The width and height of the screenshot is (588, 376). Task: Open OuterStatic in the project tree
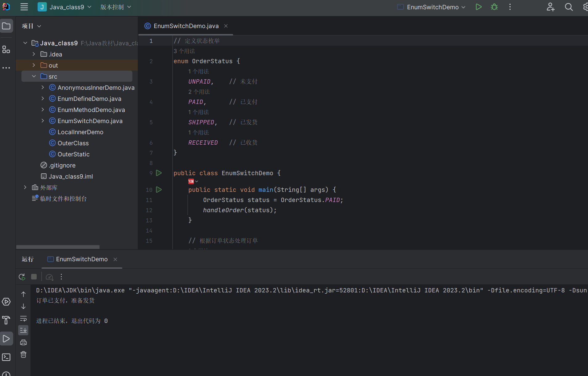point(73,154)
